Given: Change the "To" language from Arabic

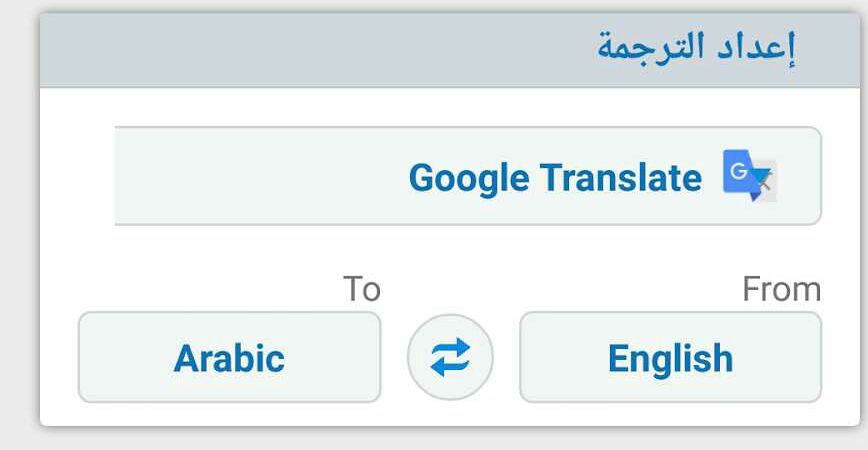Looking at the screenshot, I should [229, 357].
